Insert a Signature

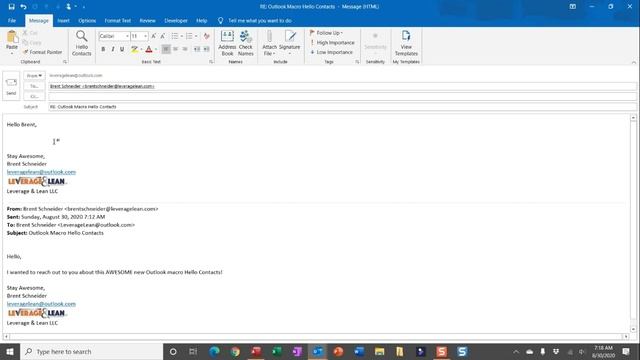(289, 43)
